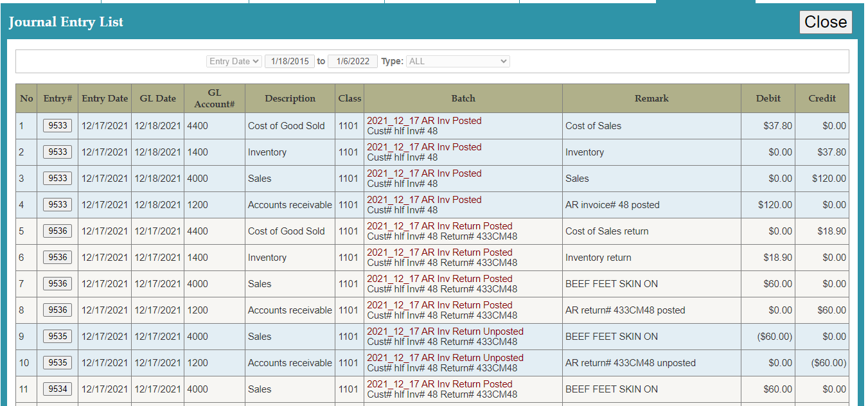Click the start date field 1/18/2015
868x406 pixels.
(289, 61)
